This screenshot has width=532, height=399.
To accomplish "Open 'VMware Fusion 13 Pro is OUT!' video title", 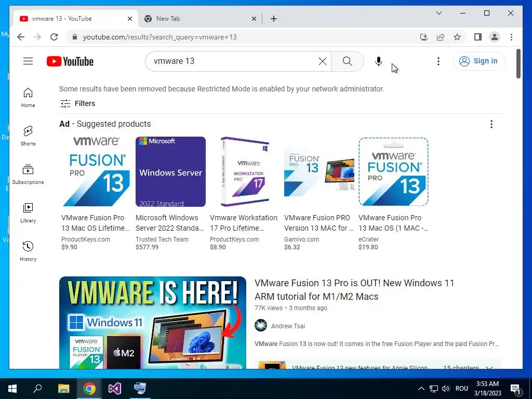I will click(354, 289).
